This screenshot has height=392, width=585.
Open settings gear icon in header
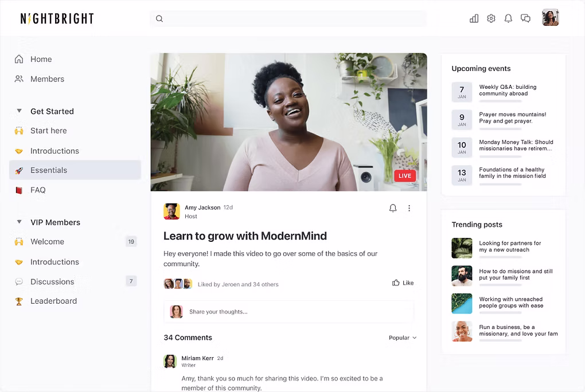coord(491,18)
